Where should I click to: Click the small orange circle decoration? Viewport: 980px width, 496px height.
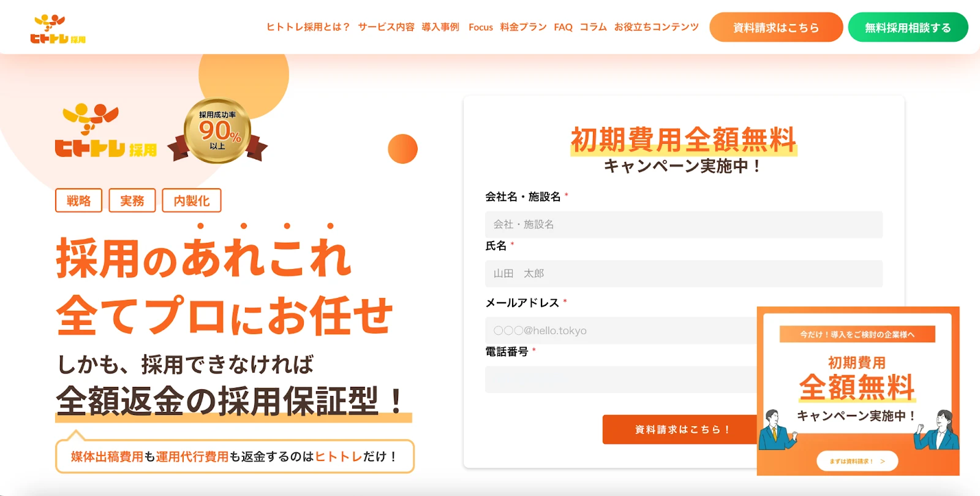pos(402,149)
